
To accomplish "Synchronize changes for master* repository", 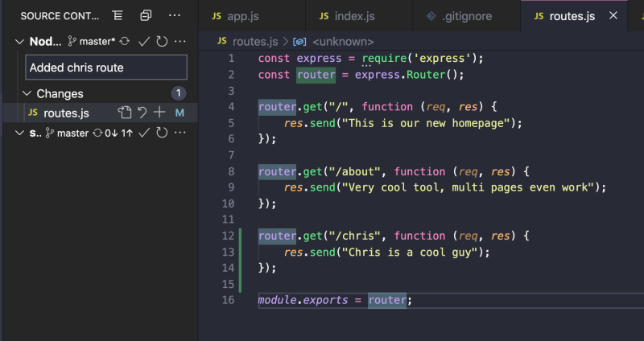I will [x=125, y=42].
